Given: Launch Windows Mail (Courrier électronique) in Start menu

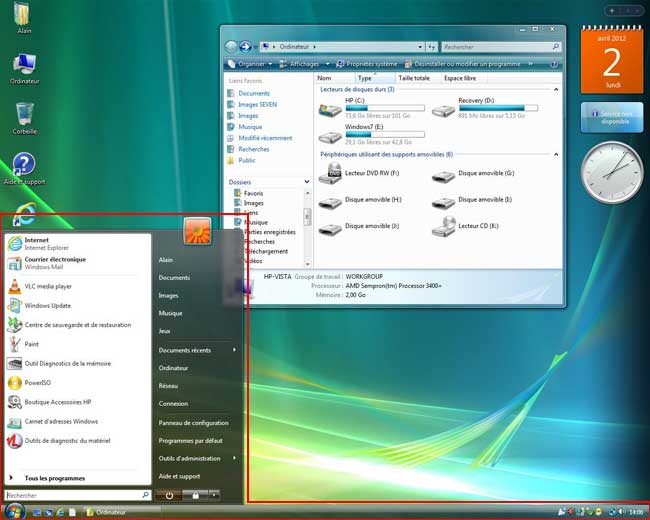Looking at the screenshot, I should tap(77, 263).
